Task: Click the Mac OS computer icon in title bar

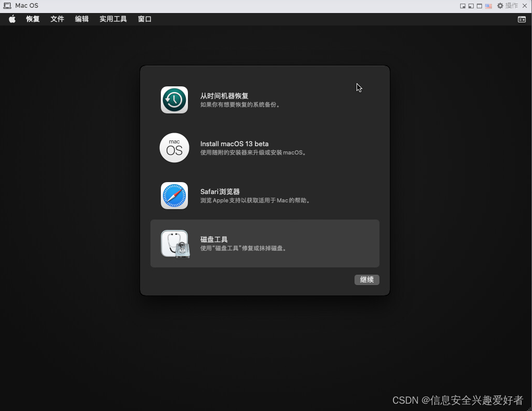Action: pyautogui.click(x=7, y=6)
